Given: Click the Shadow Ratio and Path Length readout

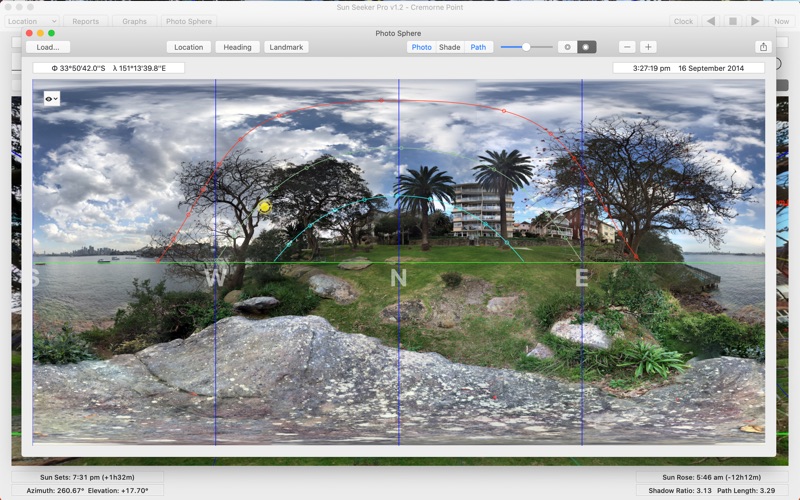Looking at the screenshot, I should point(711,490).
